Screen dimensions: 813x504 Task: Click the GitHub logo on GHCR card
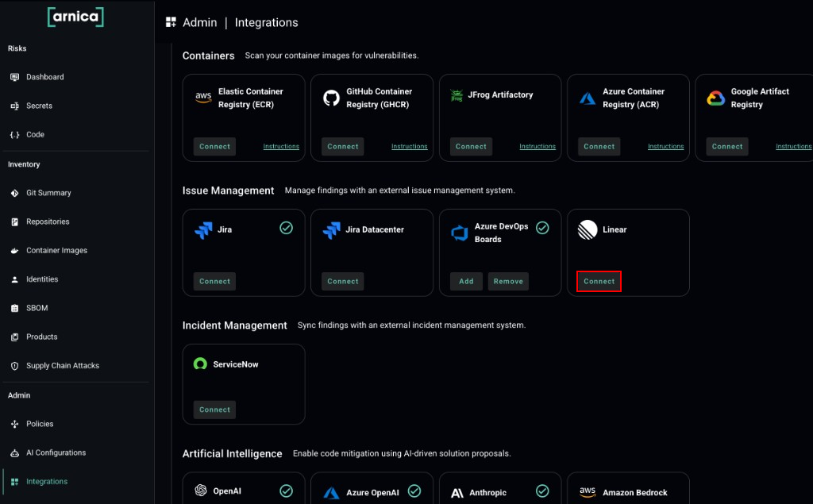pyautogui.click(x=331, y=98)
